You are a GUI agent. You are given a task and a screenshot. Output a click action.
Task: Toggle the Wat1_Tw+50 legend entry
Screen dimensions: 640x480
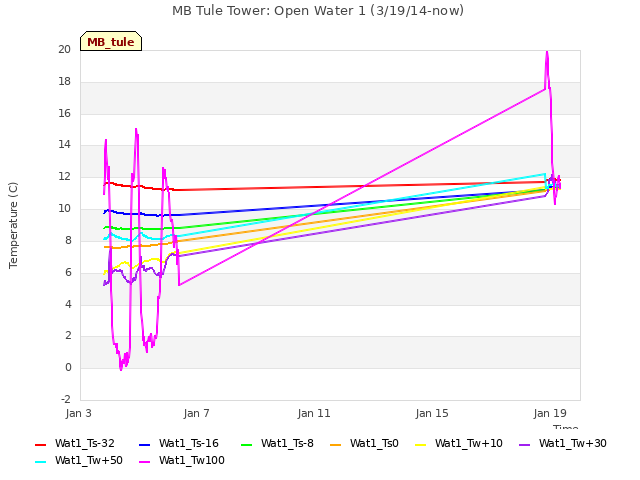point(79,461)
